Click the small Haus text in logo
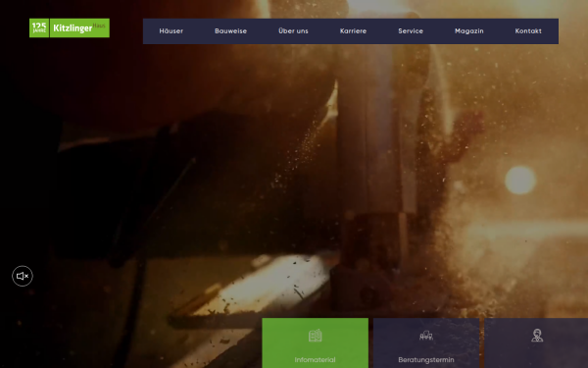Viewport: 588px width, 368px height. 99,26
